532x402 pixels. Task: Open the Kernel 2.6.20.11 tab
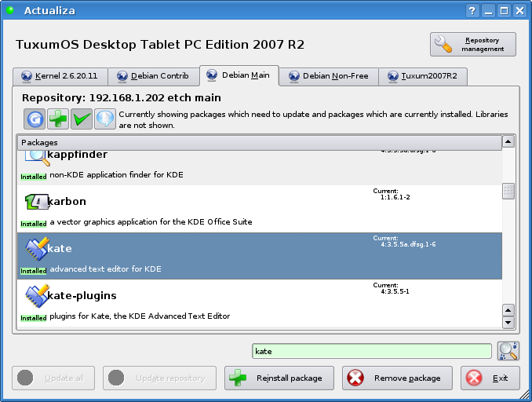click(x=60, y=76)
